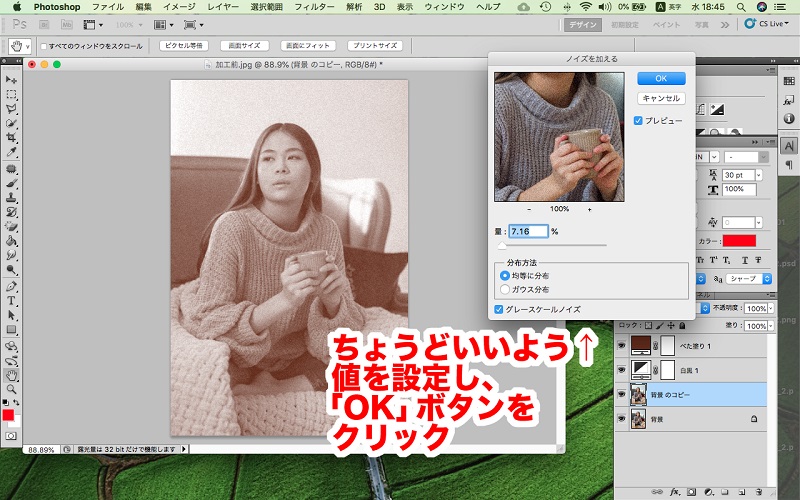The height and width of the screenshot is (500, 800).
Task: Toggle the プレビュー checkbox
Action: (638, 121)
